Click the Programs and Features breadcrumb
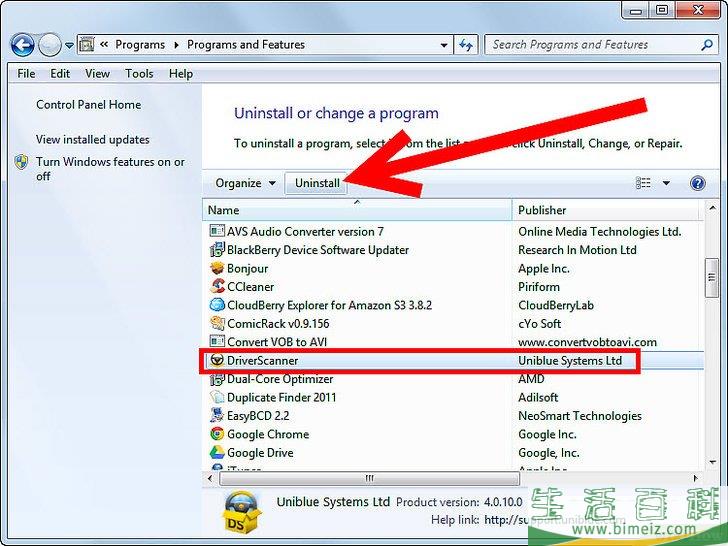This screenshot has width=728, height=546. [246, 45]
